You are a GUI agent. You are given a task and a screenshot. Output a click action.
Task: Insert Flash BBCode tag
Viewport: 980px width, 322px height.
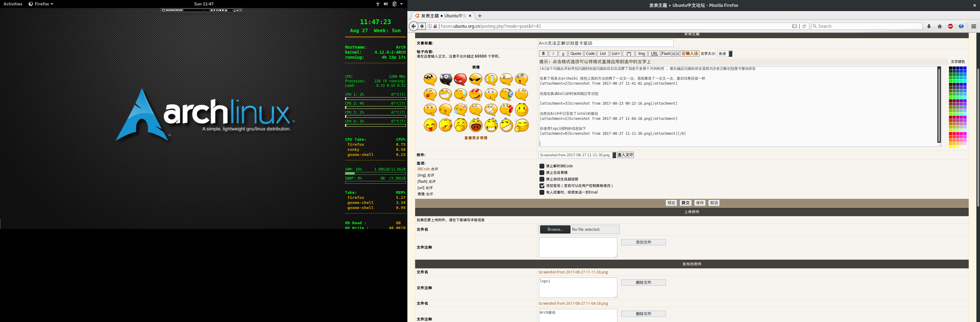pyautogui.click(x=666, y=54)
